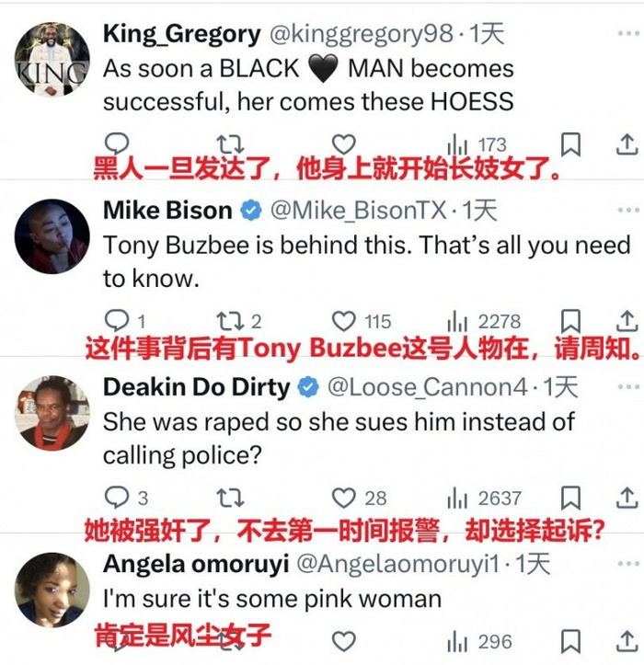View analytics showing 2637 views
The image size is (644, 665).
tap(484, 499)
